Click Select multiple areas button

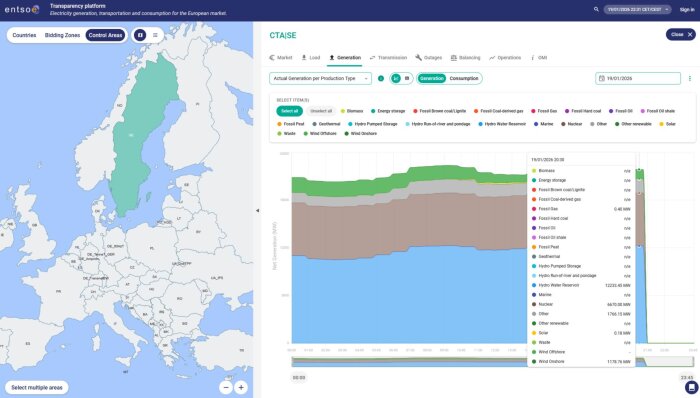pyautogui.click(x=37, y=387)
